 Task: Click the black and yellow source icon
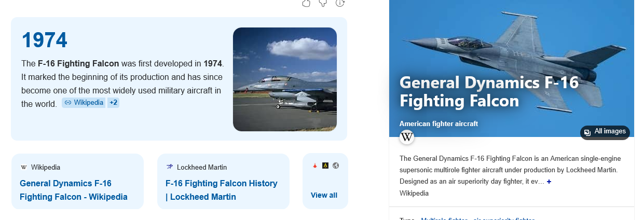[325, 166]
